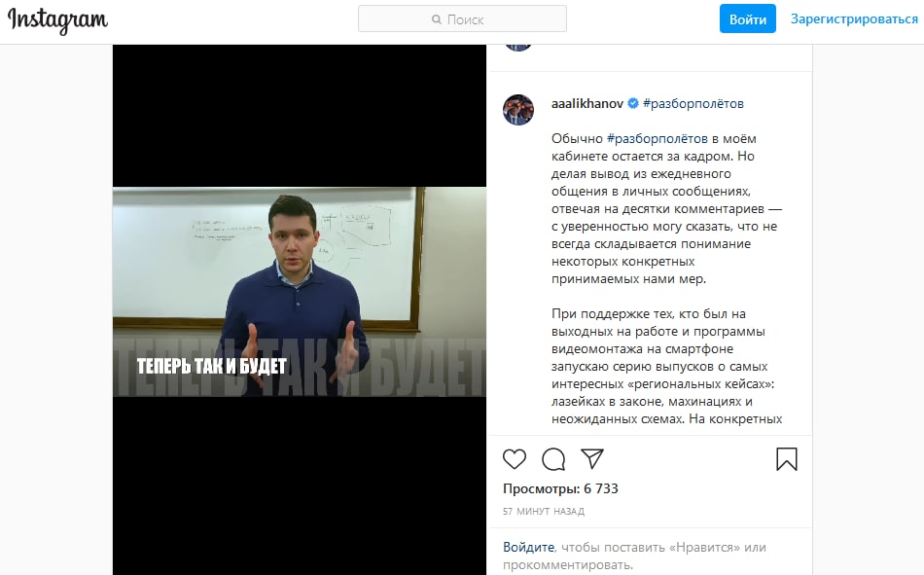The width and height of the screenshot is (924, 575).
Task: Open the 57 минут назад timestamp
Action: tap(544, 512)
